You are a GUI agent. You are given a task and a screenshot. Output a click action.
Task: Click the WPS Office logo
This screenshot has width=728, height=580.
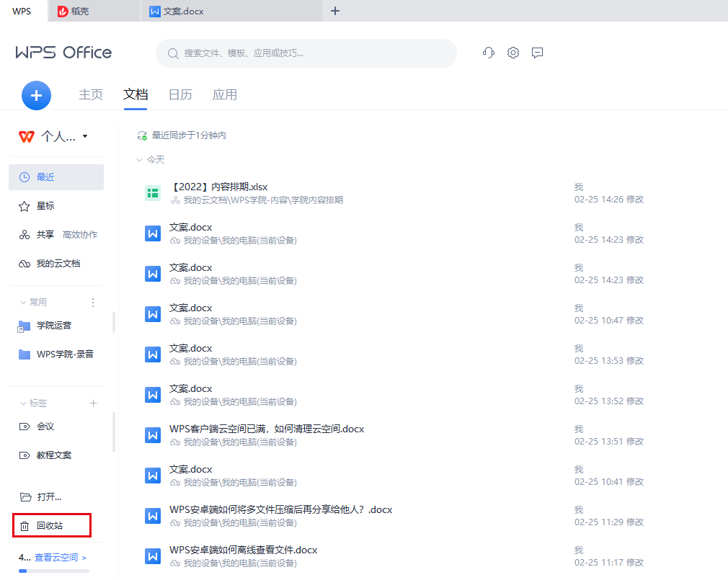63,53
